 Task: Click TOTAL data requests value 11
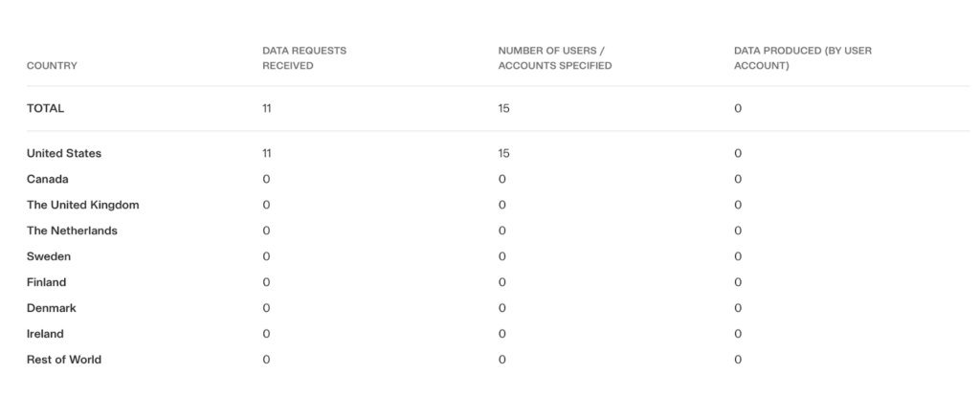click(x=267, y=108)
